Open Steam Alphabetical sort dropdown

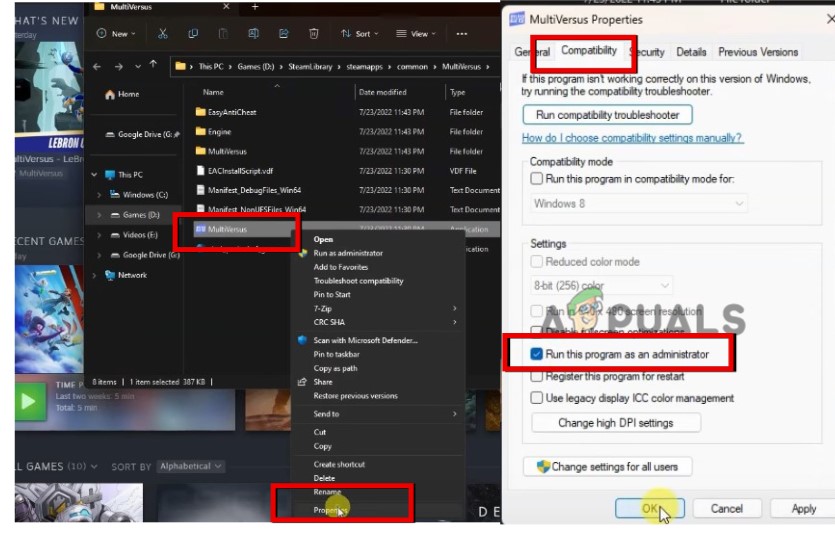click(191, 467)
